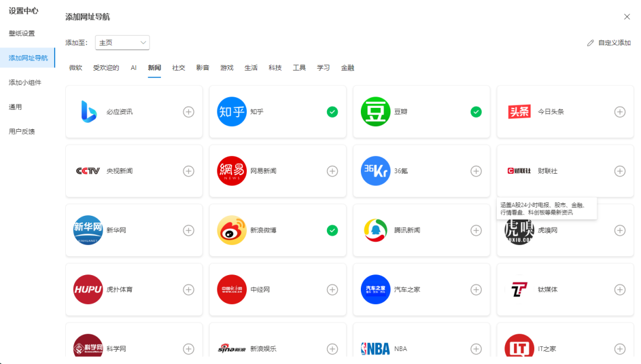This screenshot has width=641, height=364.
Task: Switch to the 金融 category tab
Action: click(x=347, y=68)
